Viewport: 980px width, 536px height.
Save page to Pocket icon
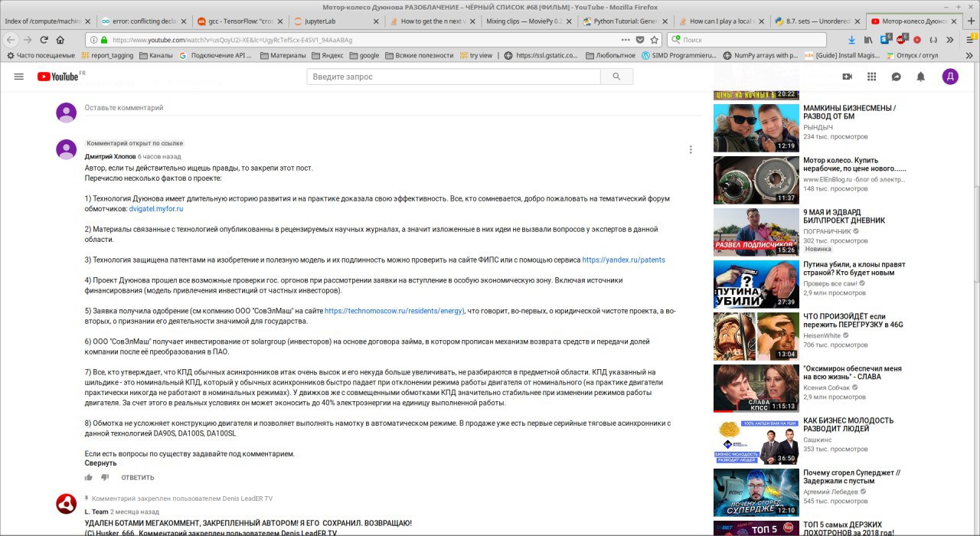click(x=640, y=39)
